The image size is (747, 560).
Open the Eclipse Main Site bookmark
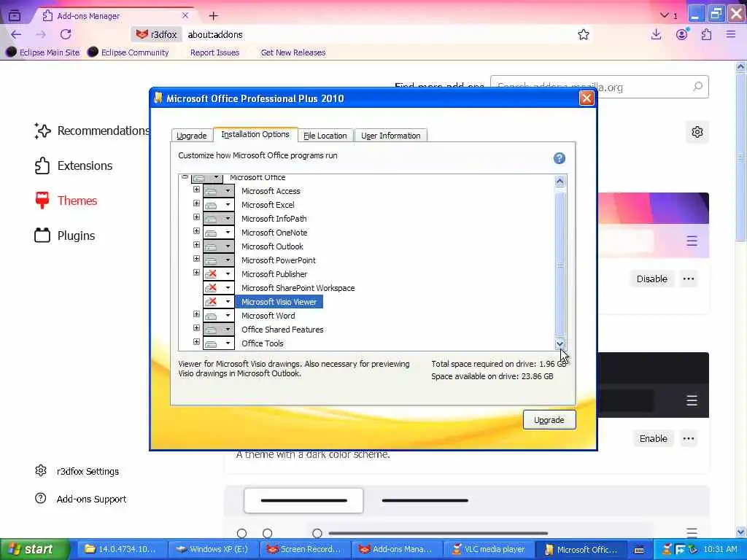click(43, 52)
